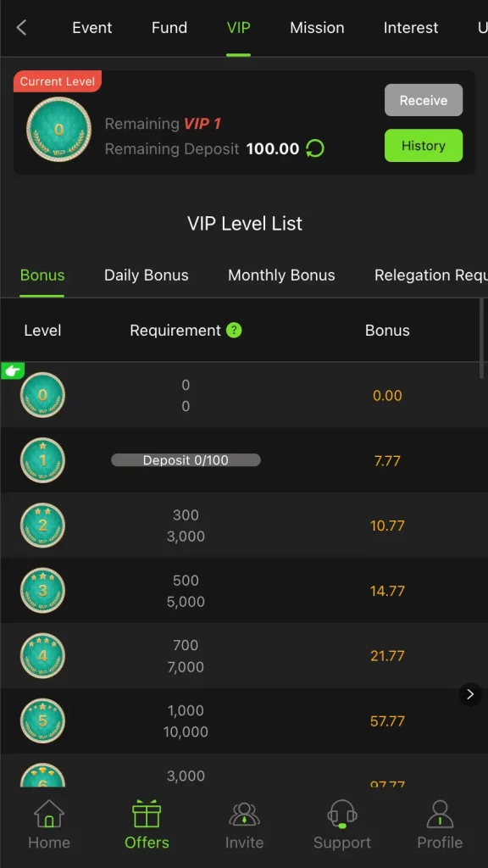
Task: Expand more content with the right arrow circle
Action: (x=470, y=694)
